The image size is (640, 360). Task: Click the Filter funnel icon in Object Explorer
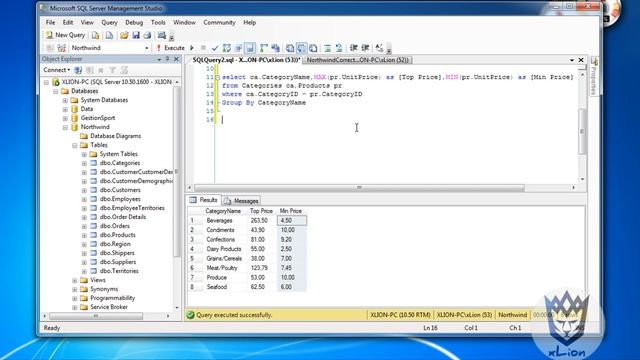click(112, 70)
